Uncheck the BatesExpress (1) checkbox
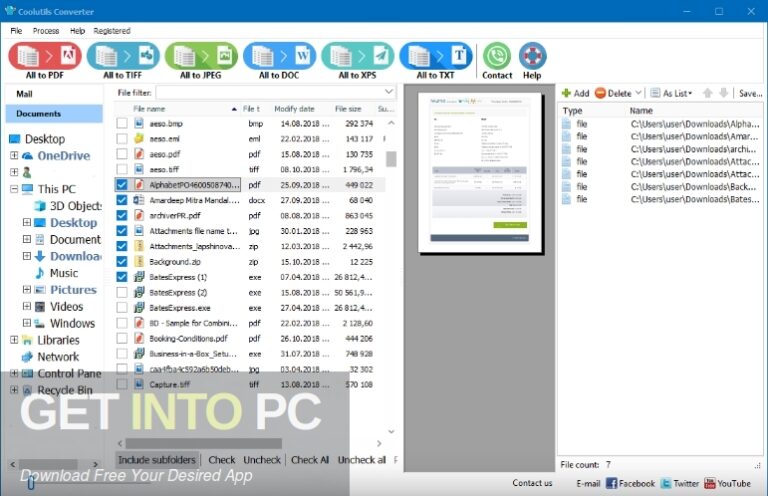Screen dimensions: 768x496 pos(122,277)
